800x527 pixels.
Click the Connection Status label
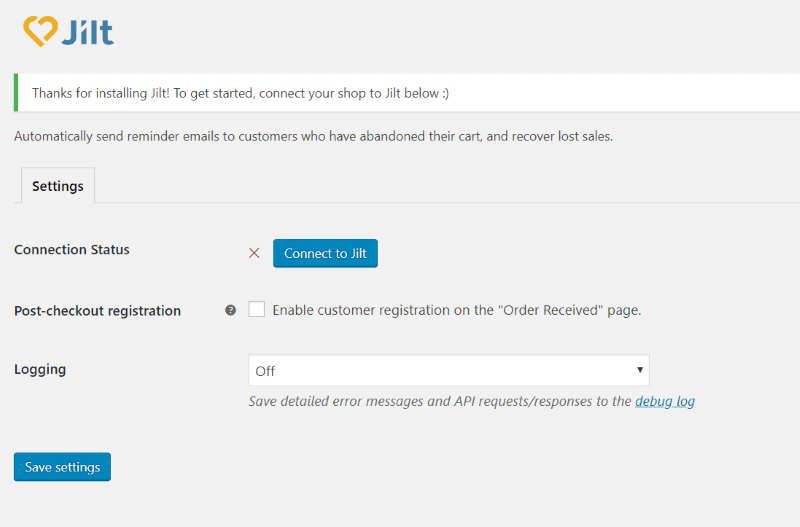point(72,249)
